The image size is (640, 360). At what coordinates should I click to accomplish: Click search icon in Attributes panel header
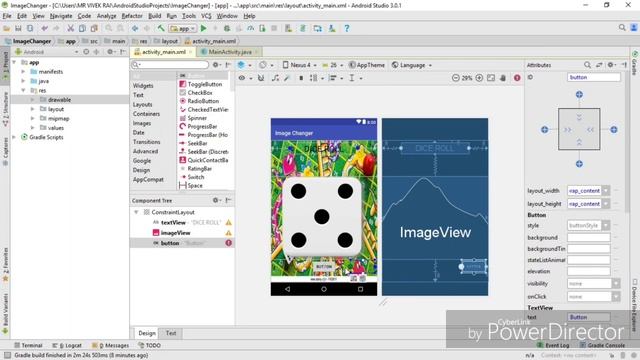pyautogui.click(x=587, y=64)
